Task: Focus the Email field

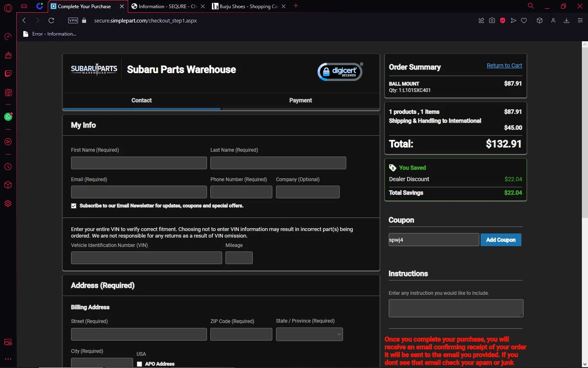Action: pos(139,192)
